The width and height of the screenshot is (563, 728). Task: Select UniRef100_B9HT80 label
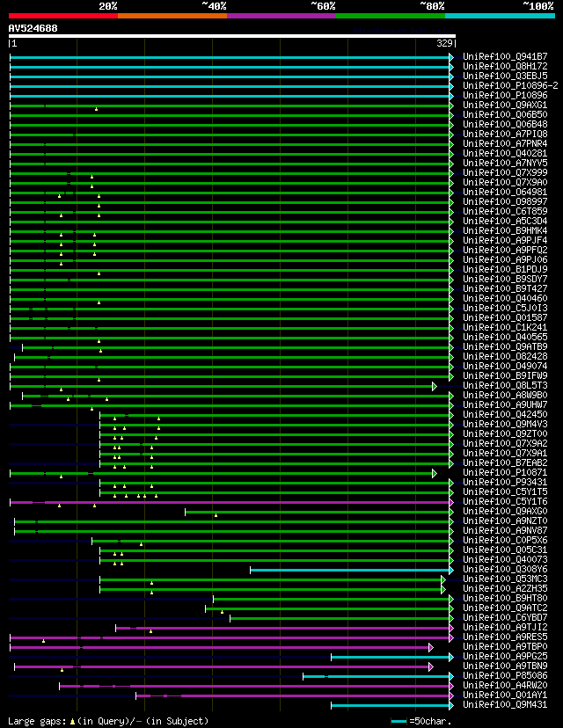[x=505, y=598]
